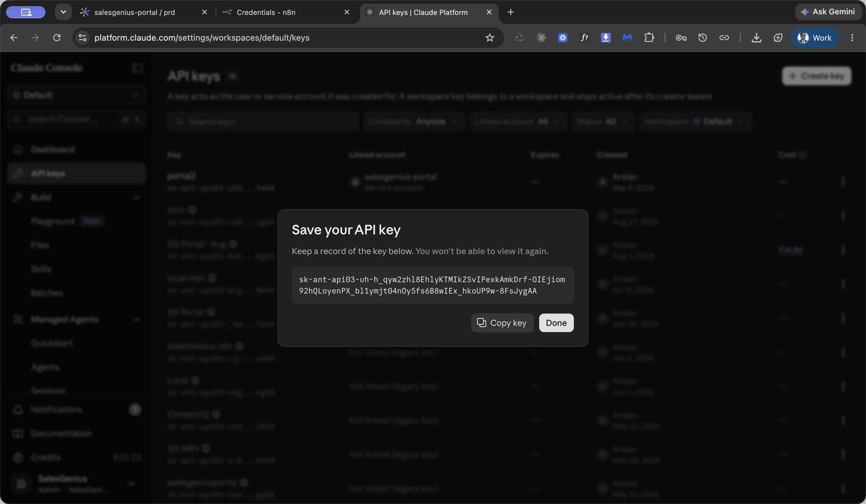Click the address bar URL
Screen dimensions: 866x504
pos(202,37)
